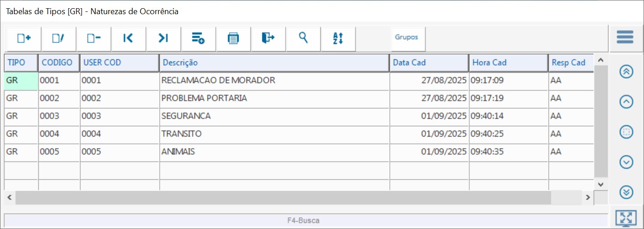Click the exit door icon
Screen dimensions: 644x229
268,38
